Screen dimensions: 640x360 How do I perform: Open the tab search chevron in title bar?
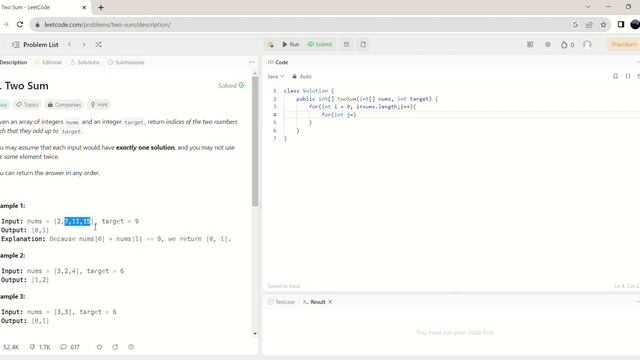point(588,7)
